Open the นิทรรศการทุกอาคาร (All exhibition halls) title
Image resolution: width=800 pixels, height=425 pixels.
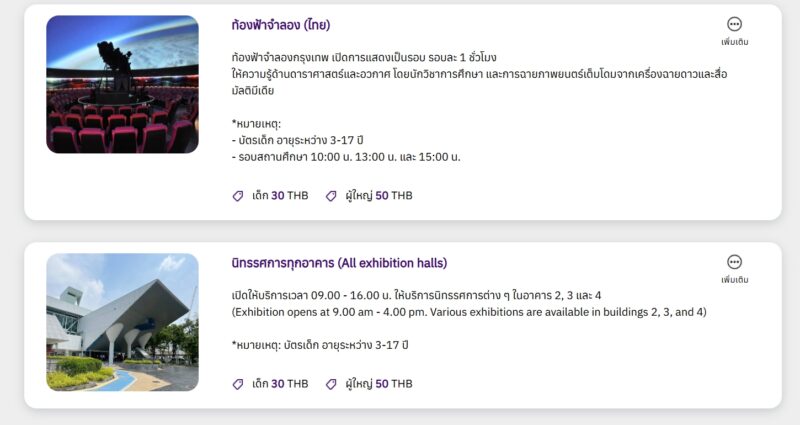click(339, 263)
